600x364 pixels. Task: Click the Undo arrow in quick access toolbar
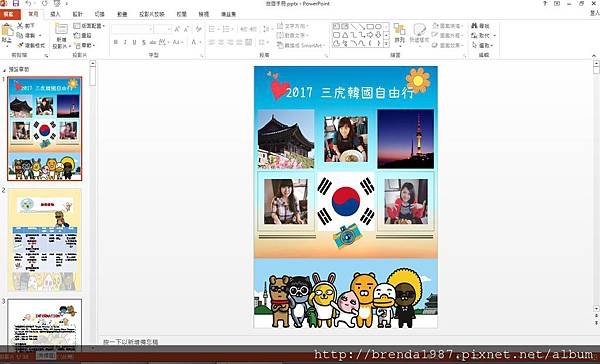point(29,3)
